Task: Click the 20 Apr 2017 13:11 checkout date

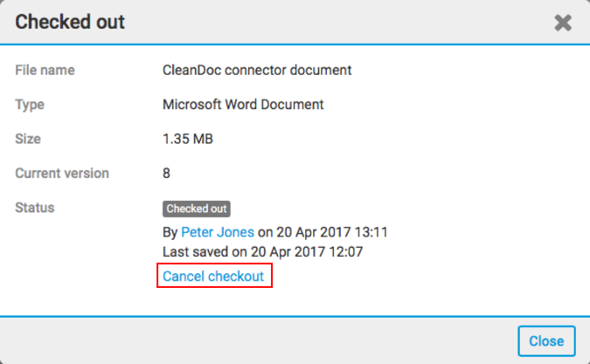Action: pos(333,232)
